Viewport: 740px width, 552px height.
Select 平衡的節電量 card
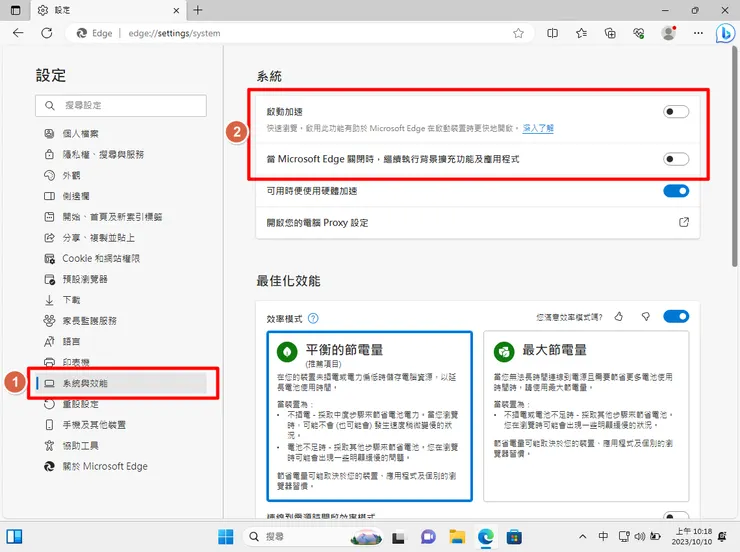coord(370,416)
